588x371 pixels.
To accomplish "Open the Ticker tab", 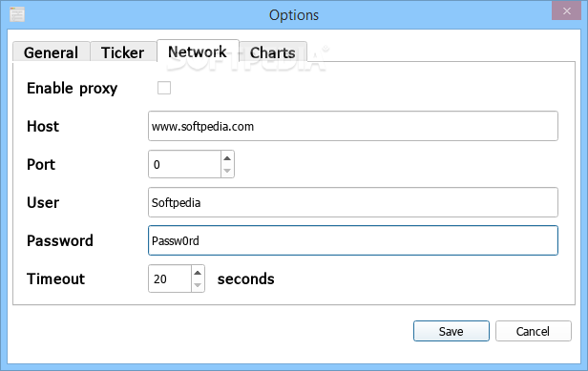I will pyautogui.click(x=123, y=52).
